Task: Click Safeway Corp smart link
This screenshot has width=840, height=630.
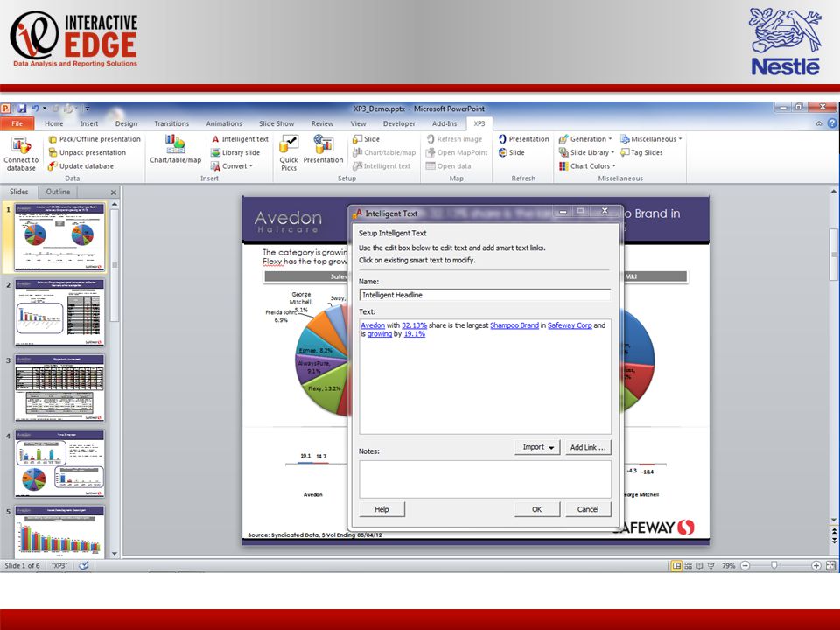Action: point(570,325)
